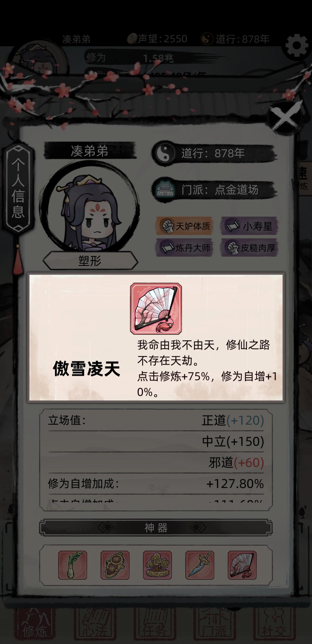Tap the 皮糙肉厚 trait tag
This screenshot has width=312, height=644.
pyautogui.click(x=249, y=248)
